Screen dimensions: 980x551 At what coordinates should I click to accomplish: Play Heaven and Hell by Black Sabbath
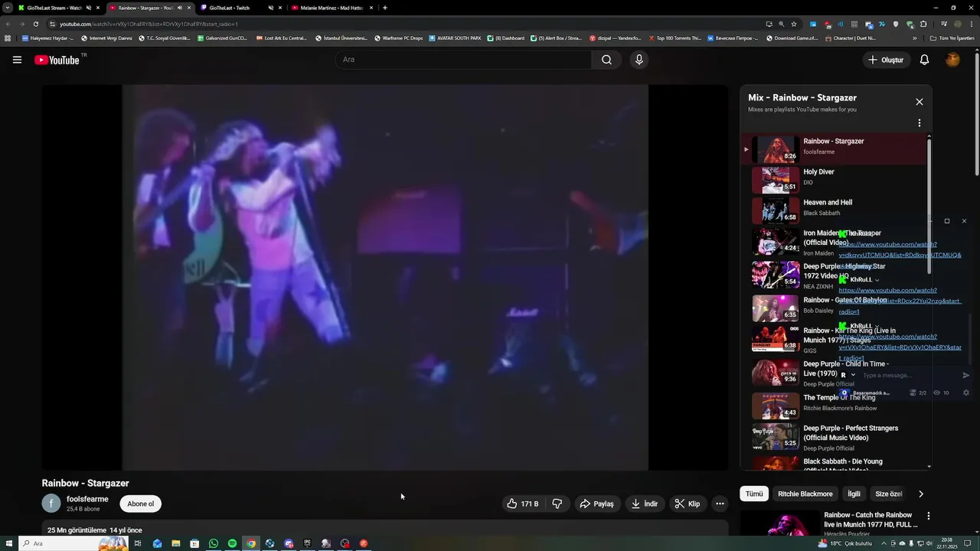point(835,210)
